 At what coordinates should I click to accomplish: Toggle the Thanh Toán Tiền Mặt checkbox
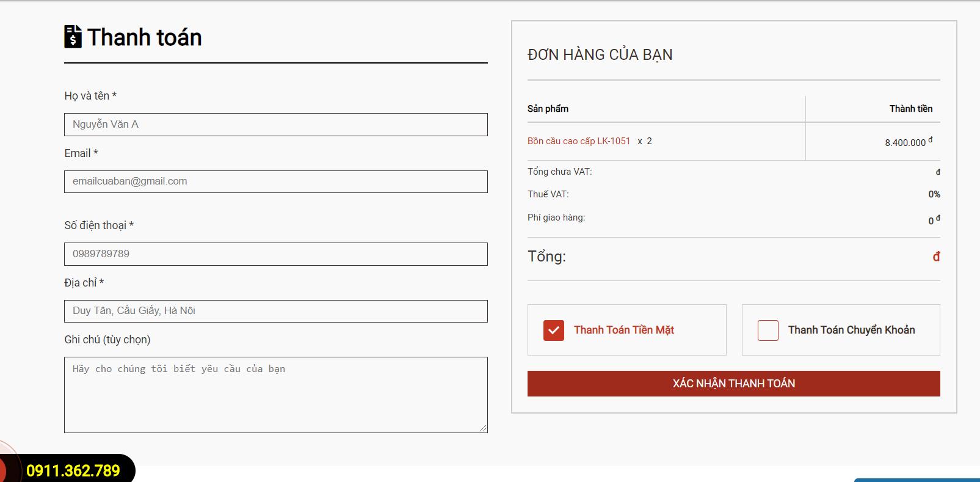(x=553, y=330)
